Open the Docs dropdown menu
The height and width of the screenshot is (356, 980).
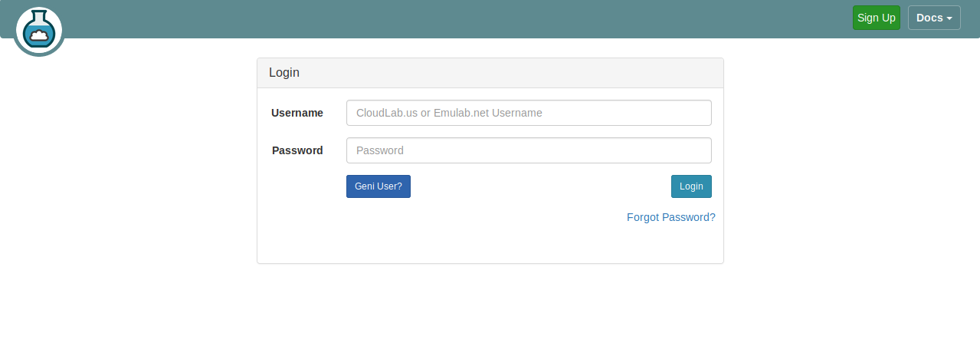point(933,18)
